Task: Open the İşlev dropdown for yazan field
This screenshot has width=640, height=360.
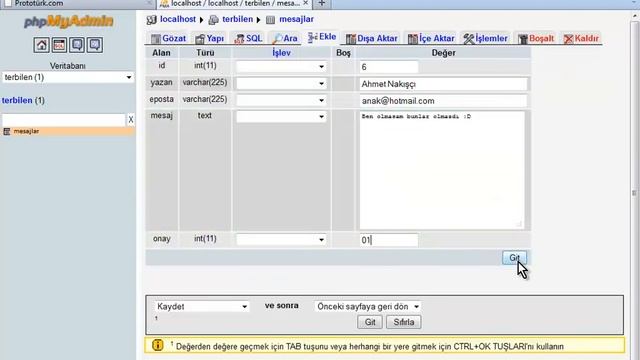Action: [281, 83]
